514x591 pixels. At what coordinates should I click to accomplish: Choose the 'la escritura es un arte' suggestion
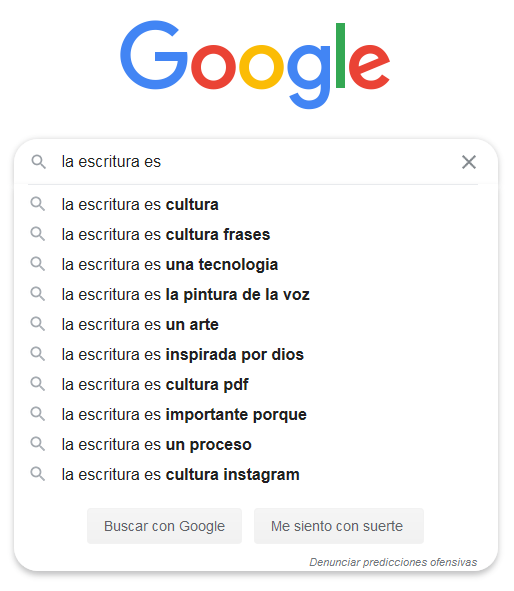click(256, 325)
